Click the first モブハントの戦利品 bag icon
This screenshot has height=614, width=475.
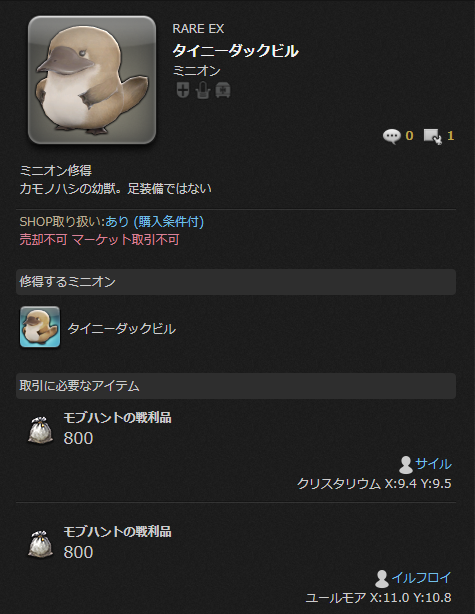[x=40, y=430]
